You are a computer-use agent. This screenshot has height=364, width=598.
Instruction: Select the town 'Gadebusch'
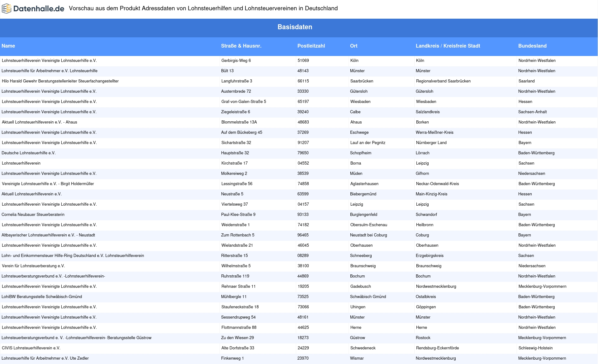[x=361, y=286]
